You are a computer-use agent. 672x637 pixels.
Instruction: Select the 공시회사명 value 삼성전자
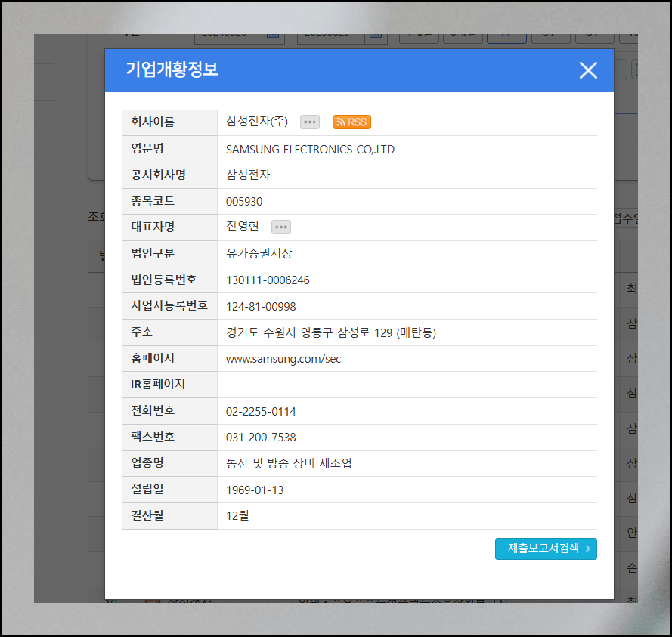[x=248, y=175]
